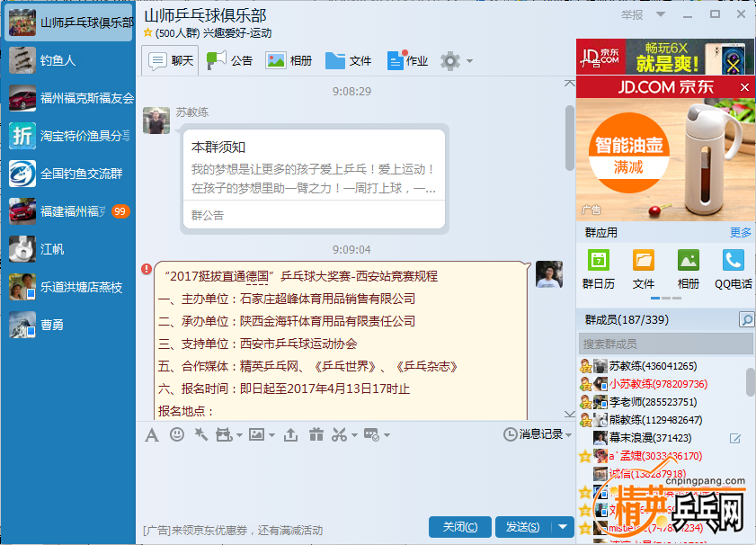756x545 pixels.
Task: Click the 发送(S) button
Action: click(x=523, y=527)
